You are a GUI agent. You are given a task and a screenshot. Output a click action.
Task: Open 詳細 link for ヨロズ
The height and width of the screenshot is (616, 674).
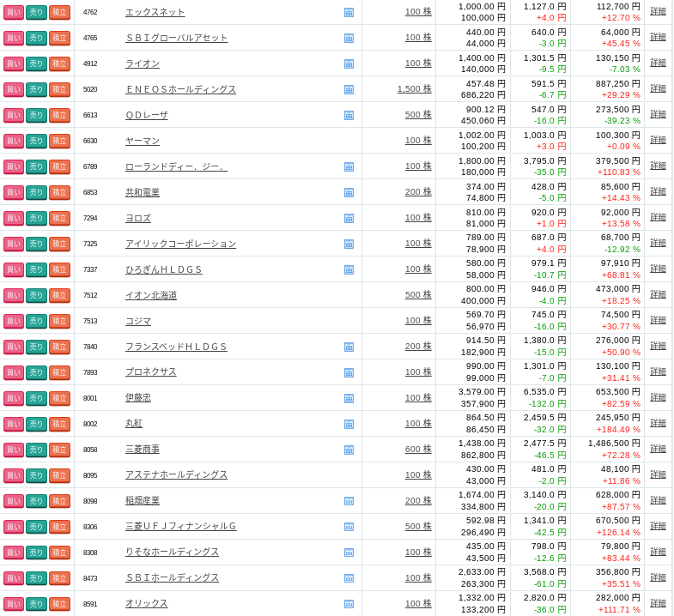(x=658, y=217)
